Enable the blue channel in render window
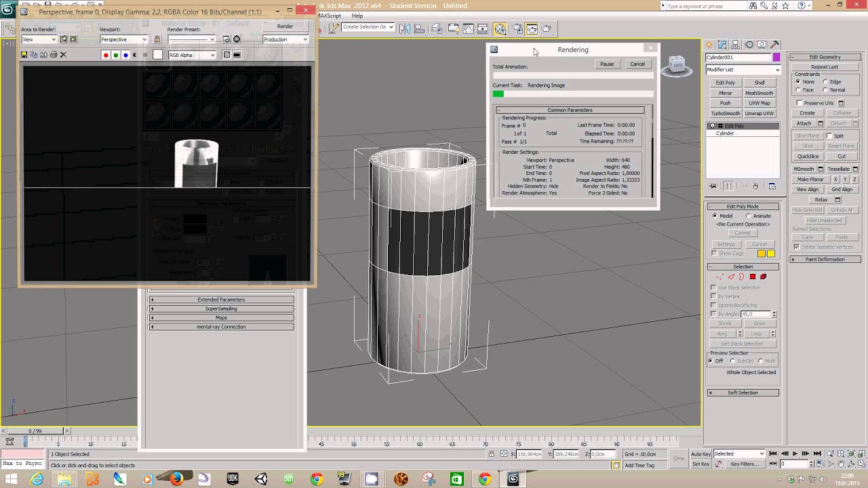Image resolution: width=868 pixels, height=488 pixels. [125, 55]
